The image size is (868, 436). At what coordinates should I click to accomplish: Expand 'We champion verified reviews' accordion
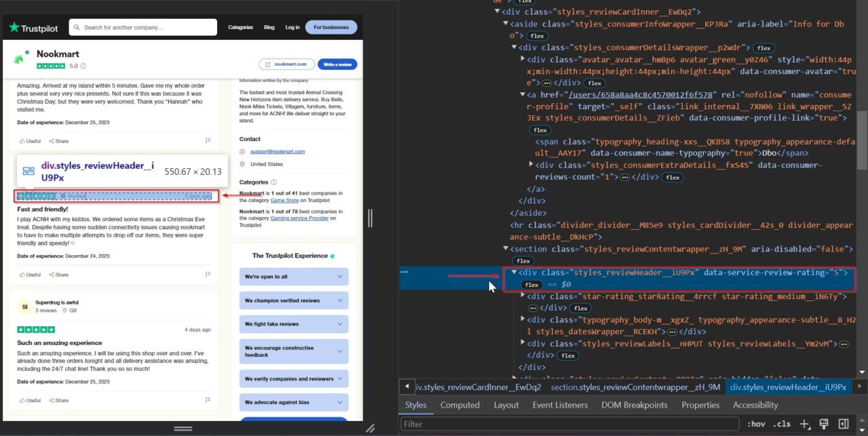(x=294, y=300)
